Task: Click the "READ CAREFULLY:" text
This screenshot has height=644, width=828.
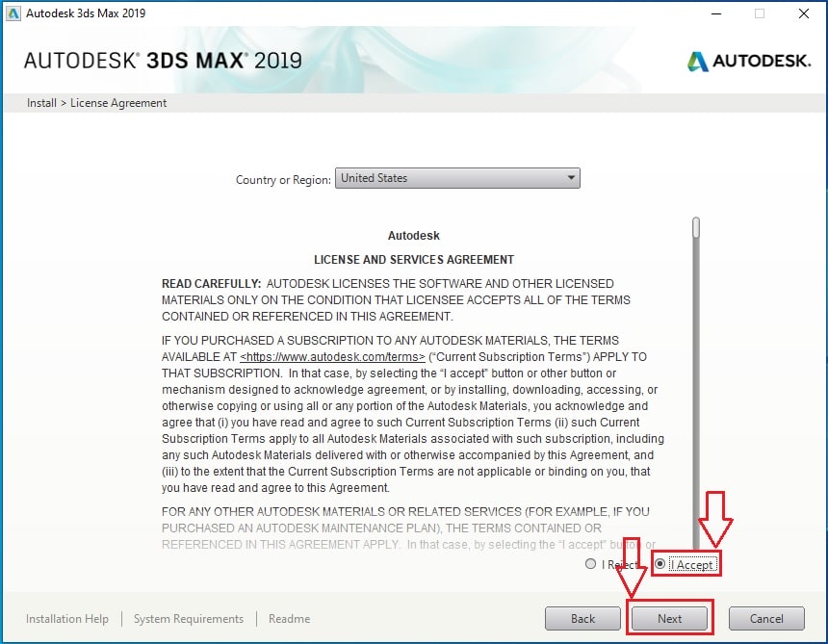Action: pyautogui.click(x=211, y=283)
